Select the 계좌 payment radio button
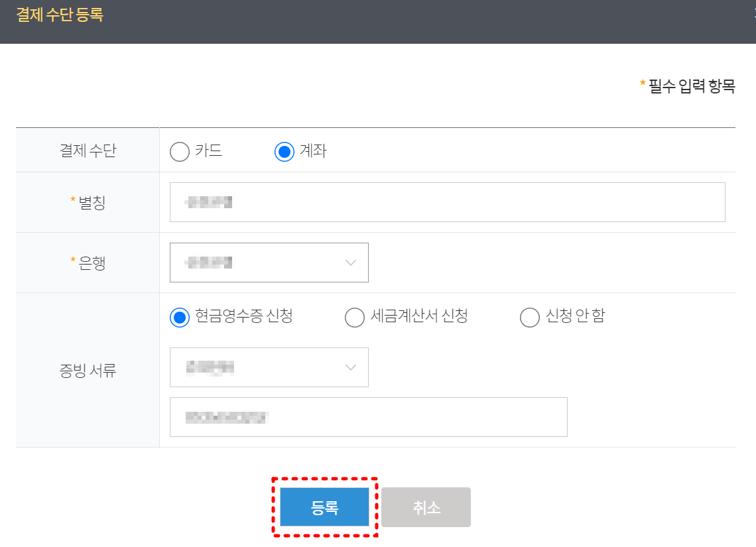 coord(284,151)
